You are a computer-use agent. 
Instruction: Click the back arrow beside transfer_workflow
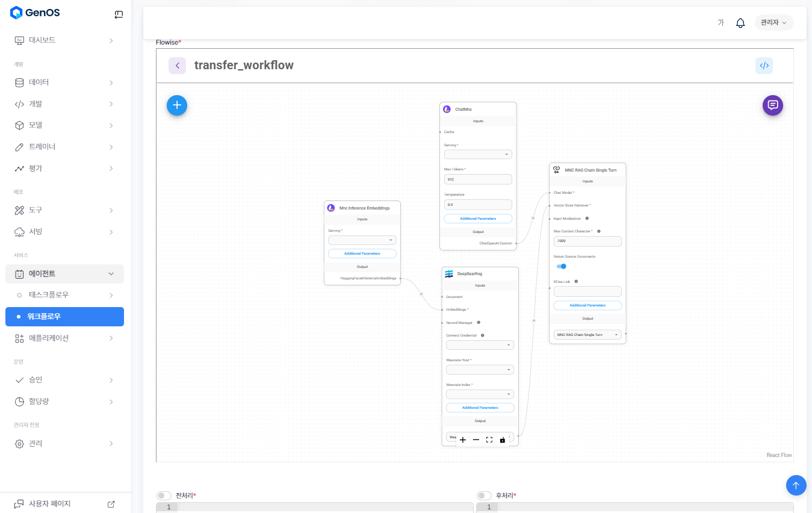177,66
